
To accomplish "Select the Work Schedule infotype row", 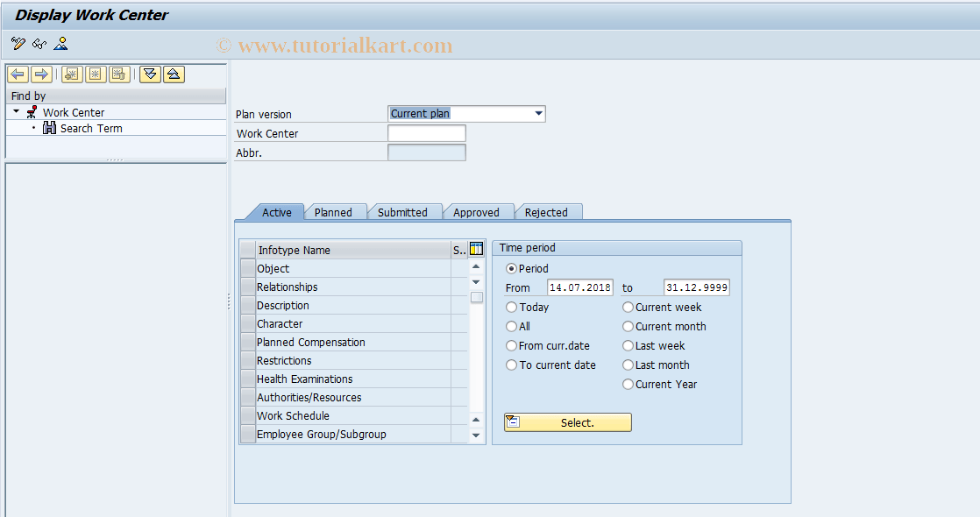I will tap(353, 416).
